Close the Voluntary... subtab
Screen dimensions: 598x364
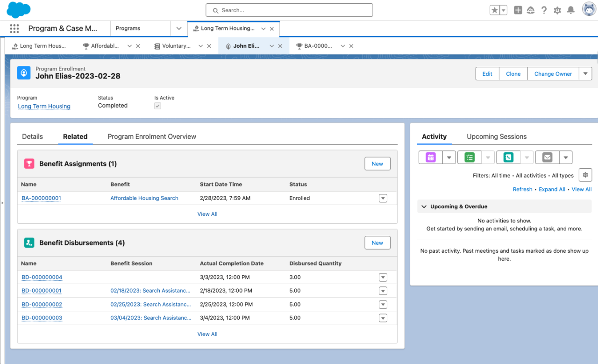pyautogui.click(x=209, y=46)
